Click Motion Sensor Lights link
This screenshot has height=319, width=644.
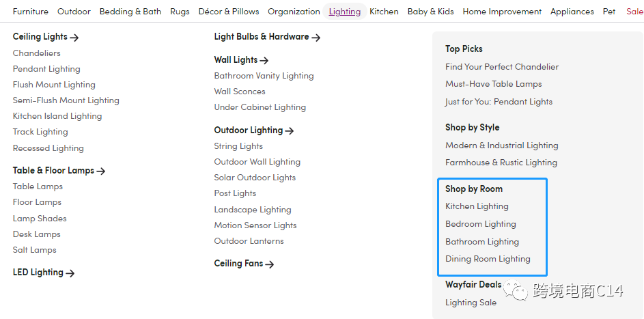[x=255, y=225]
